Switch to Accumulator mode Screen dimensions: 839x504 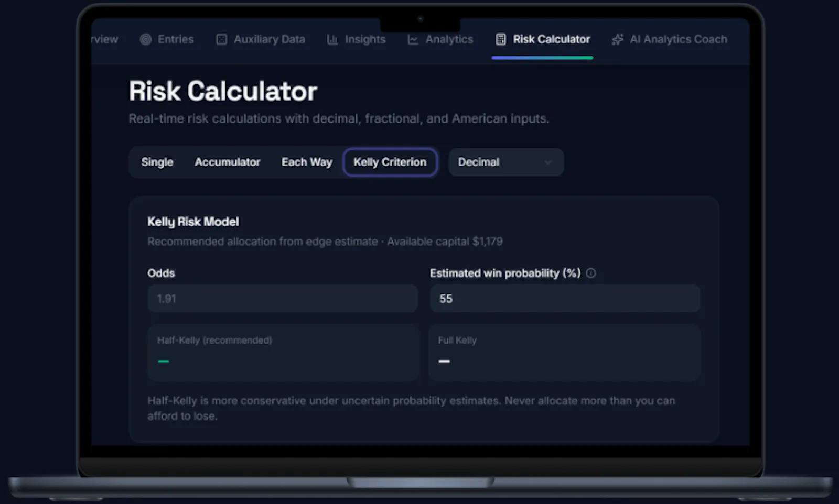click(228, 162)
